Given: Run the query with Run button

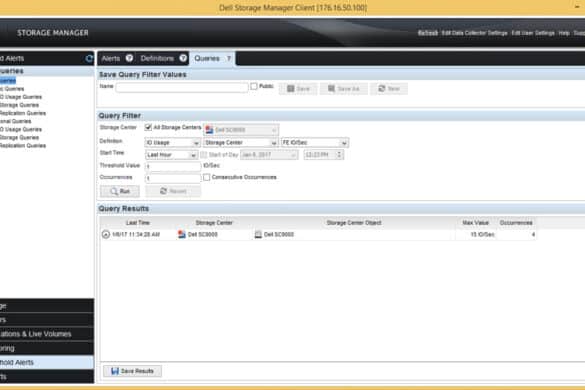Looking at the screenshot, I should [x=120, y=191].
